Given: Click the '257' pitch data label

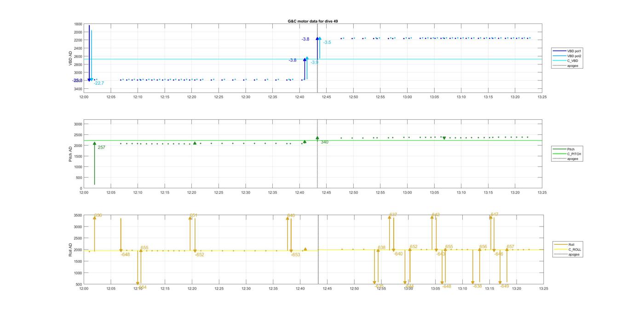Looking at the screenshot, I should point(102,147).
